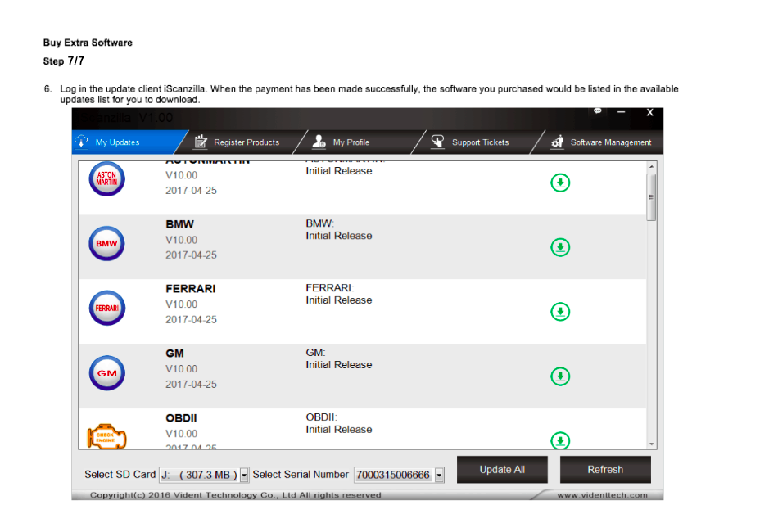Click the Vident Technology copyright text
Viewport: 778px width, 532px height.
click(236, 495)
